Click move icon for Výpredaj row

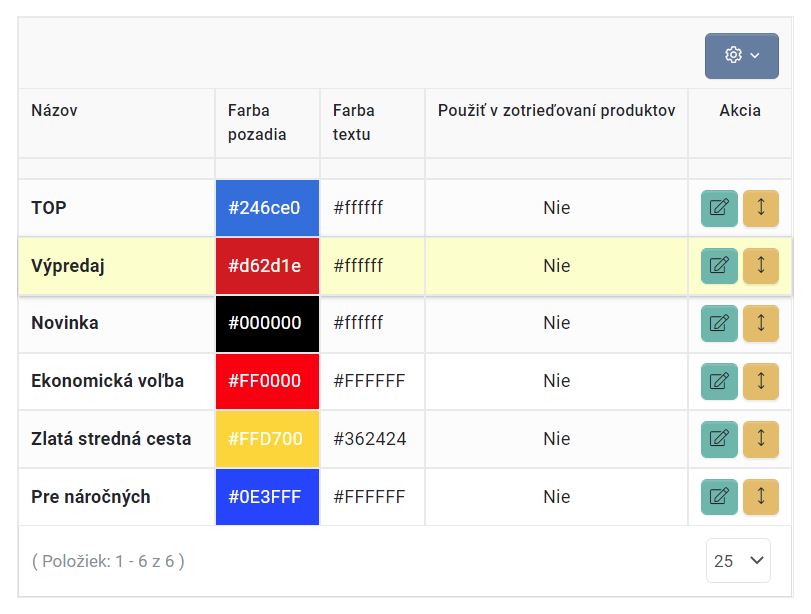[761, 266]
